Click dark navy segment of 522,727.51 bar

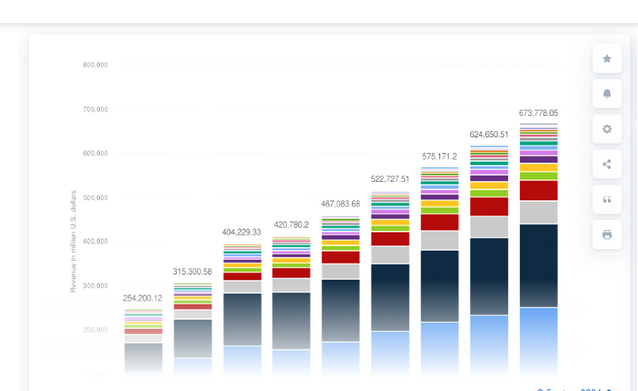(390, 297)
